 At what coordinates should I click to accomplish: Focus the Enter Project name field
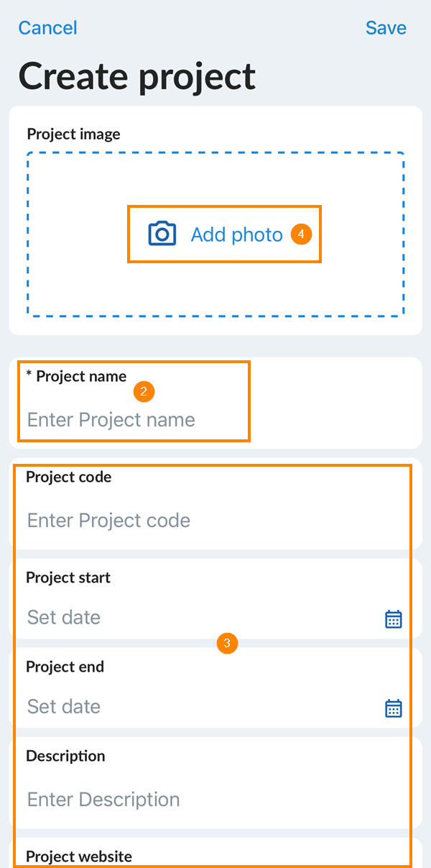(x=111, y=420)
